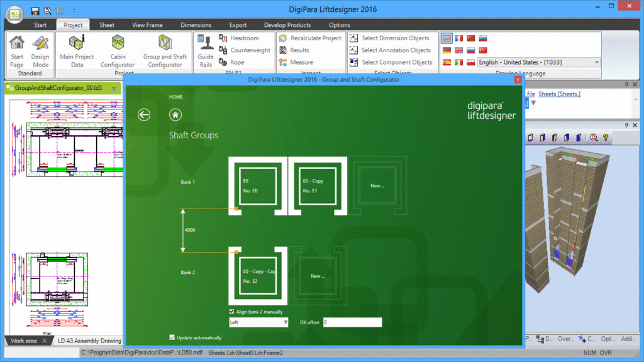Viewport: 644px width, 362px height.
Task: Open the English - United States language dropdown
Action: pos(539,62)
